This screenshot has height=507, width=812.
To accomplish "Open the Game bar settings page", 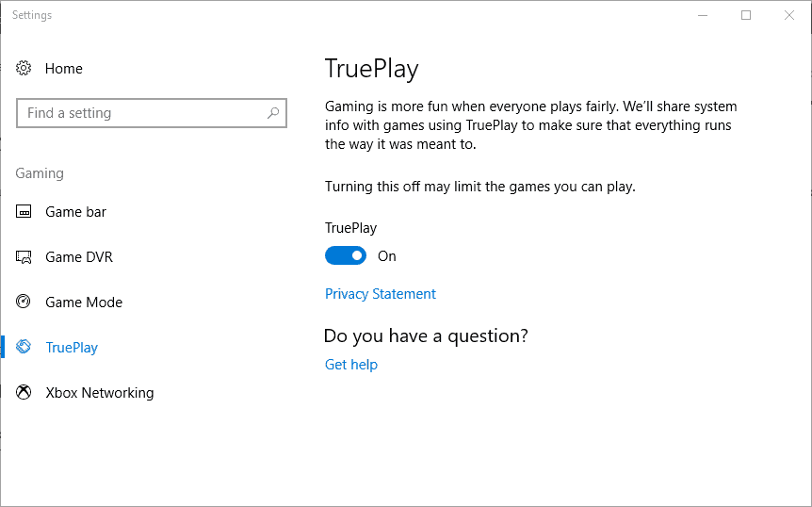I will point(76,212).
